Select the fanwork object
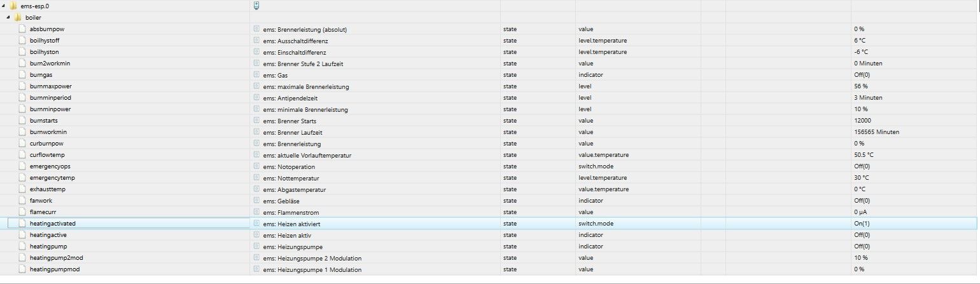The image size is (980, 284). pos(41,201)
